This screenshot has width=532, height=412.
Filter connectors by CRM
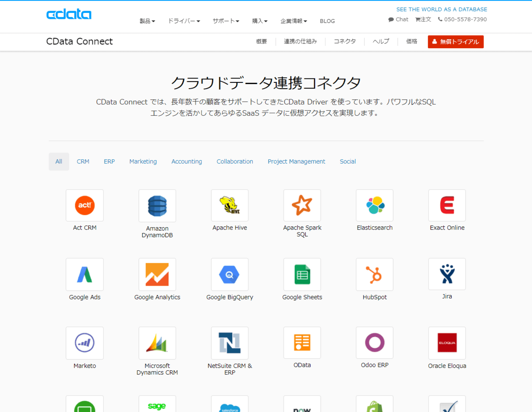click(83, 162)
